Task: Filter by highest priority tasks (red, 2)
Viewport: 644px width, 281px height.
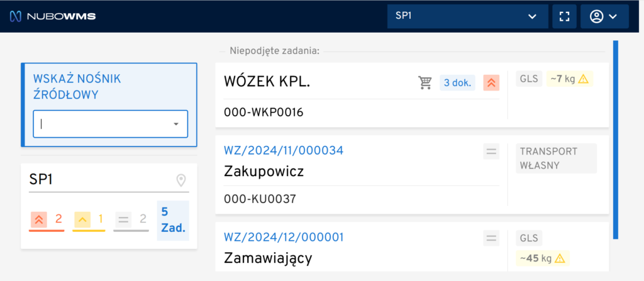Action: [x=47, y=220]
